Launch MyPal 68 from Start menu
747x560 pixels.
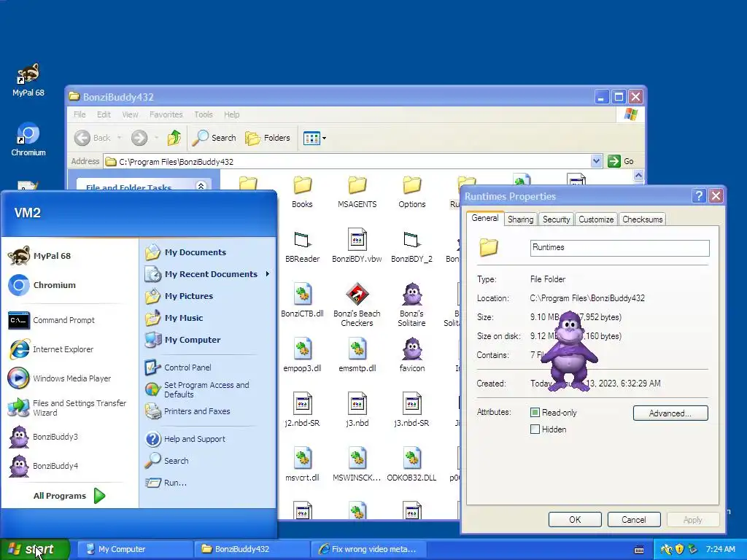(40, 256)
